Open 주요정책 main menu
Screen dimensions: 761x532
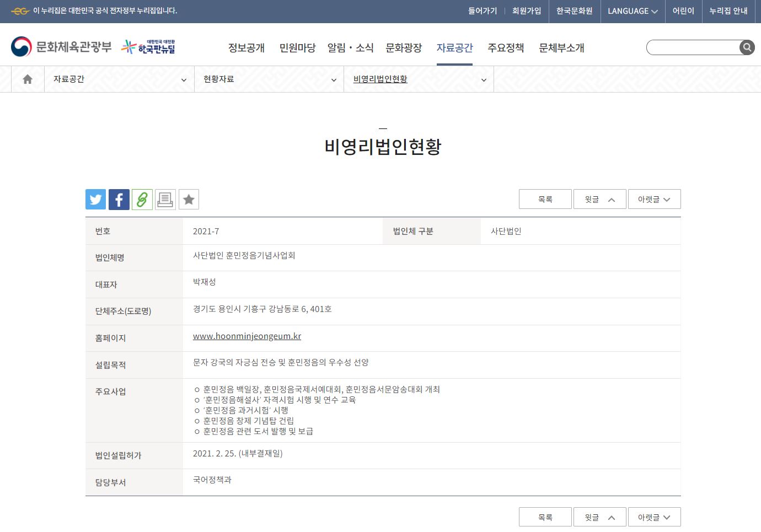tap(506, 48)
